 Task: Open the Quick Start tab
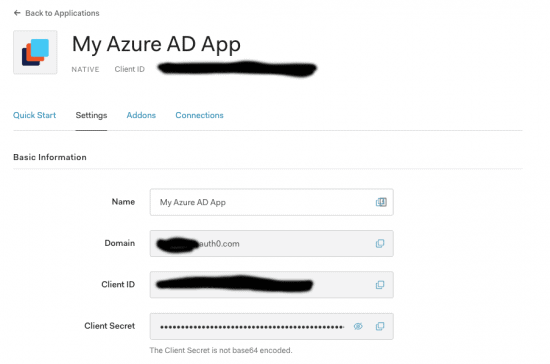(34, 115)
